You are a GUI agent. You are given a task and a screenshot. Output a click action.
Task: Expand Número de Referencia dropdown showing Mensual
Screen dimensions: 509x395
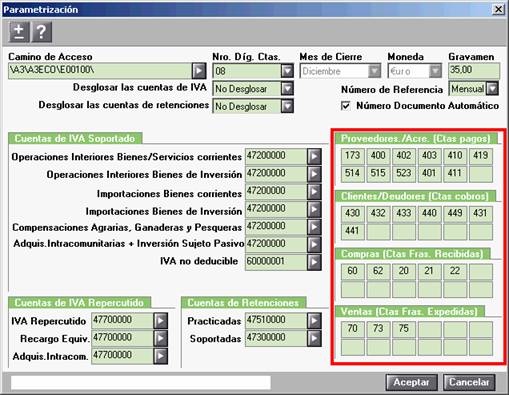(492, 89)
